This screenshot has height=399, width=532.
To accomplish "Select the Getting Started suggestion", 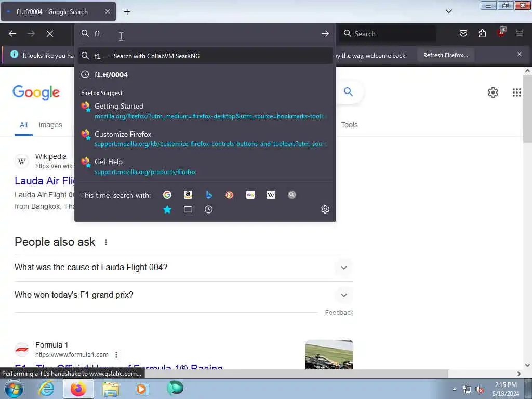I will tap(205, 111).
